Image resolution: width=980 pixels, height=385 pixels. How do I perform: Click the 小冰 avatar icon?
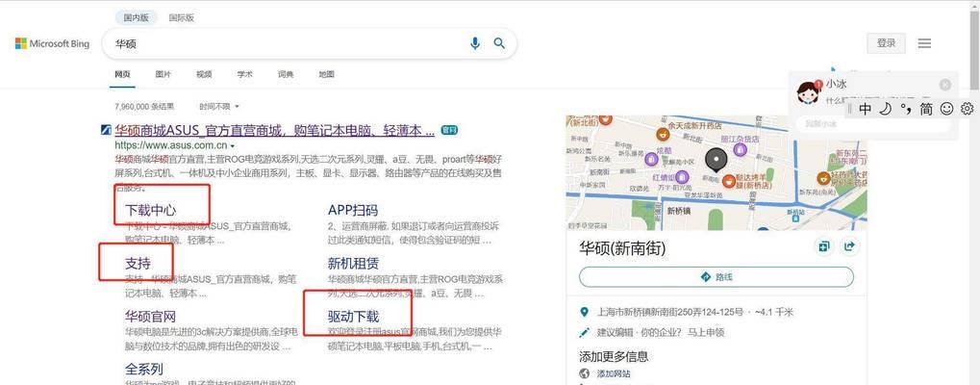point(808,92)
